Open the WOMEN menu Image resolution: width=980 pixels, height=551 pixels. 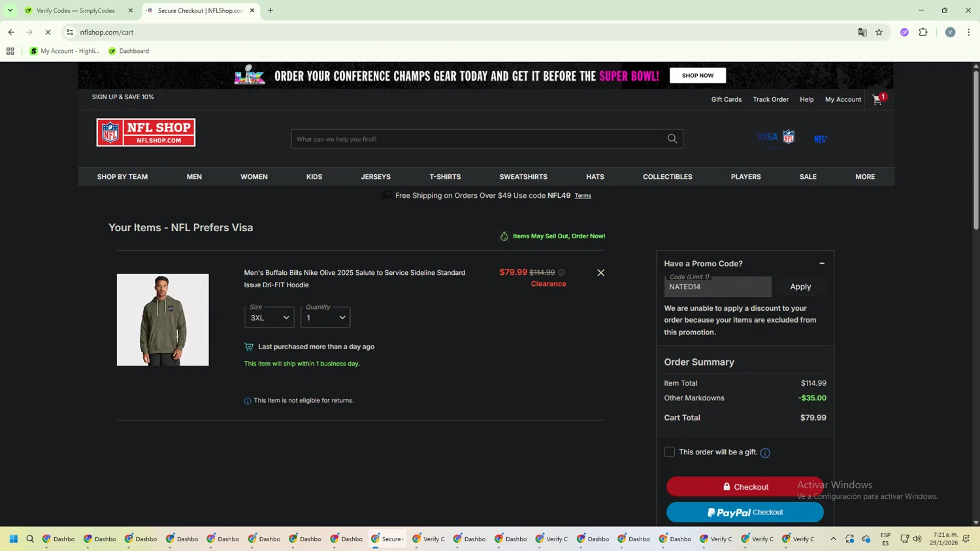point(254,176)
